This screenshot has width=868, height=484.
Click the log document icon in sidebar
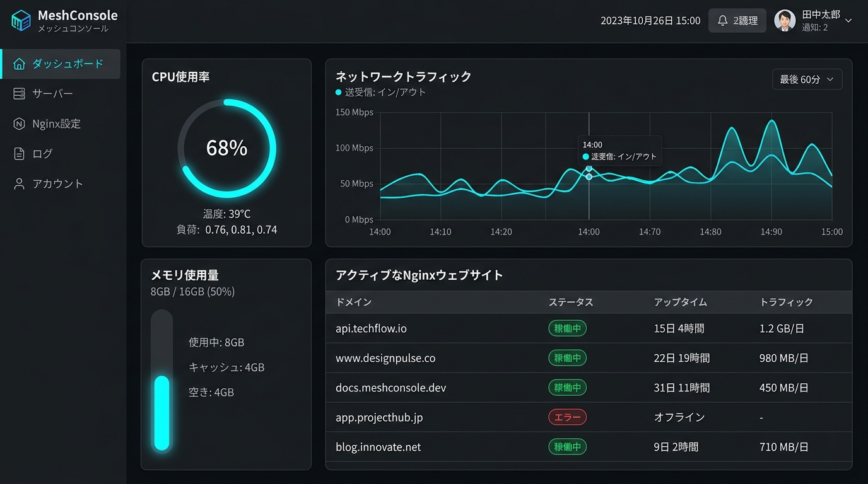point(20,154)
